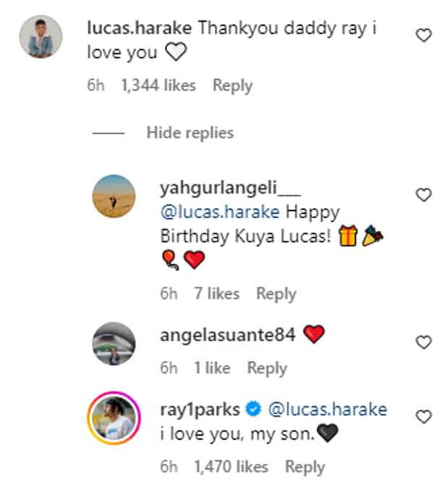448x491 pixels.
Task: Reply to angelasuante84's comment
Action: pyautogui.click(x=267, y=368)
